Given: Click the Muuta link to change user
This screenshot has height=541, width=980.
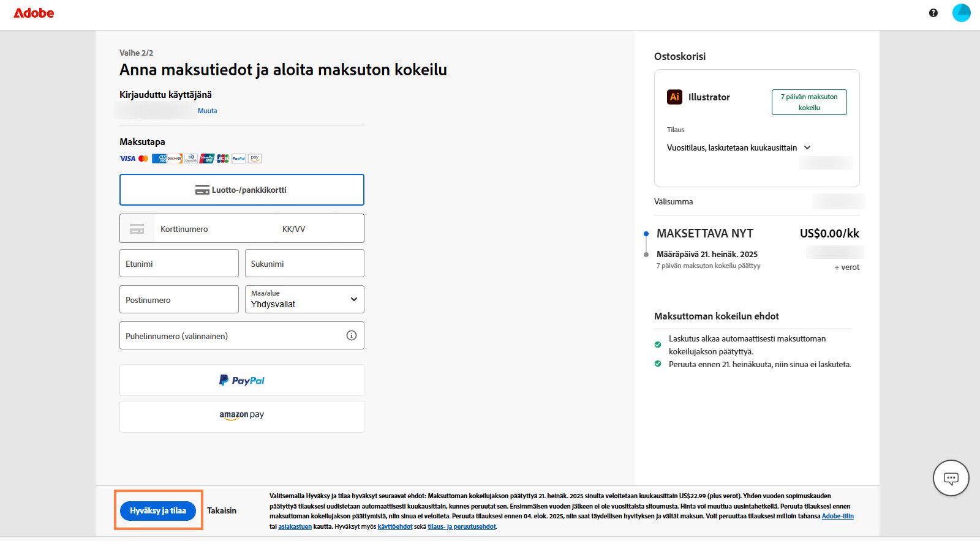Looking at the screenshot, I should point(207,111).
